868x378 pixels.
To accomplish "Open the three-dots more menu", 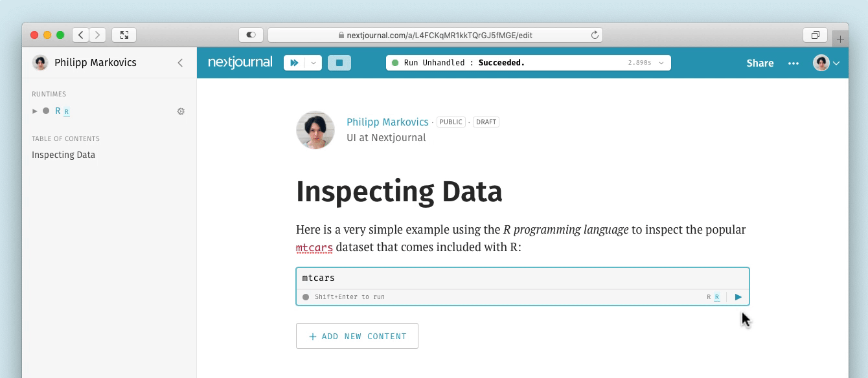I will point(794,63).
